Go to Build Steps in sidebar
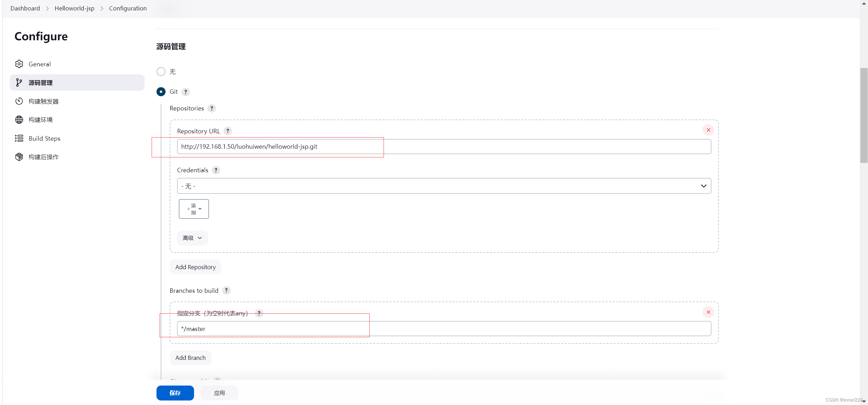Screen dimensions: 868x405 77,138
